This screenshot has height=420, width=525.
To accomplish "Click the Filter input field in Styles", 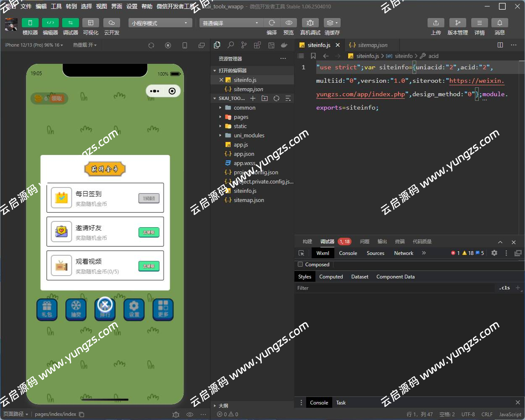I will pyautogui.click(x=395, y=288).
